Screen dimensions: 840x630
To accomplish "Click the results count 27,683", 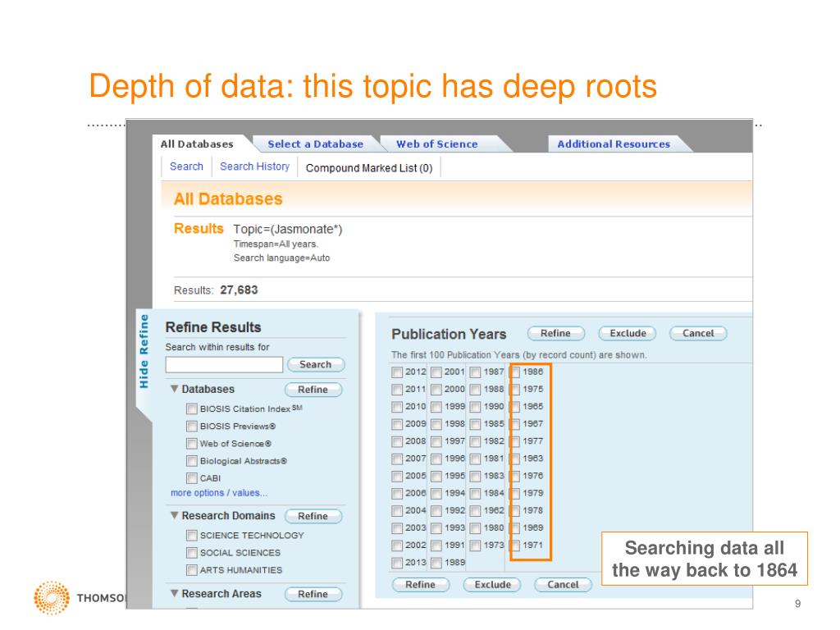I will pyautogui.click(x=239, y=290).
